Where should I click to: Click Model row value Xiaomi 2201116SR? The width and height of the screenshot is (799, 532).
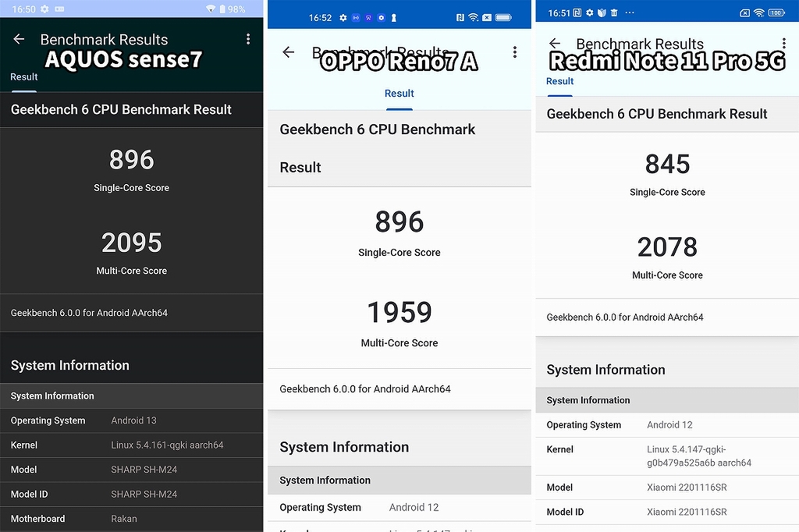click(x=687, y=488)
